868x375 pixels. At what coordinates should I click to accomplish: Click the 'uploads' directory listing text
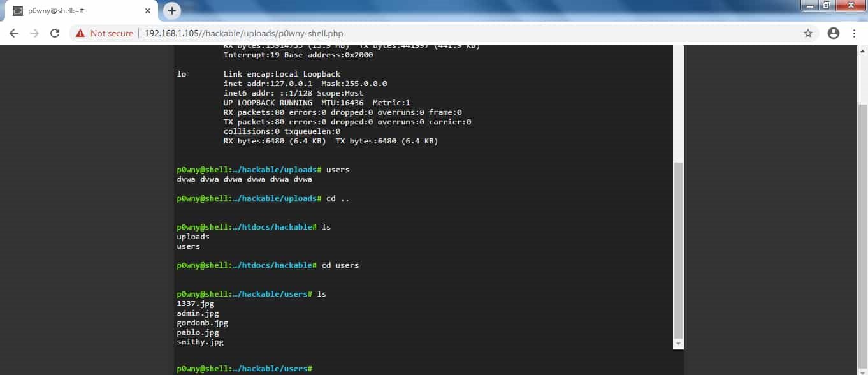coord(193,237)
